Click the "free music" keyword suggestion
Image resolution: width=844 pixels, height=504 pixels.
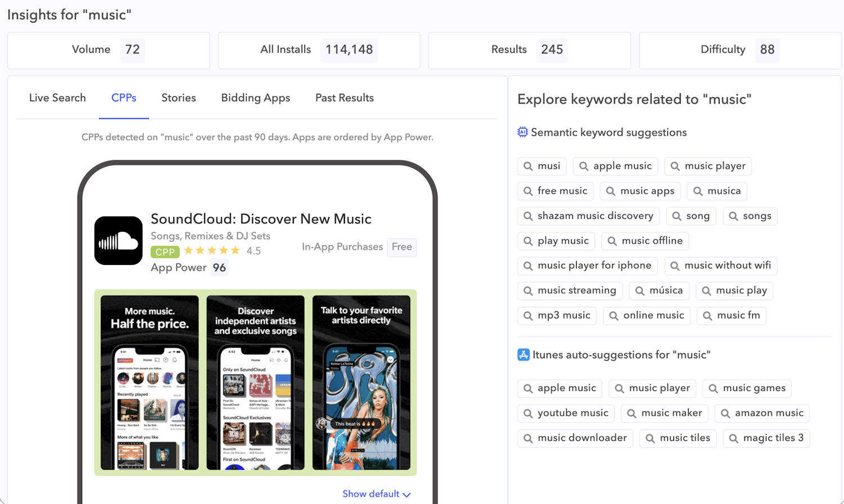(x=555, y=191)
